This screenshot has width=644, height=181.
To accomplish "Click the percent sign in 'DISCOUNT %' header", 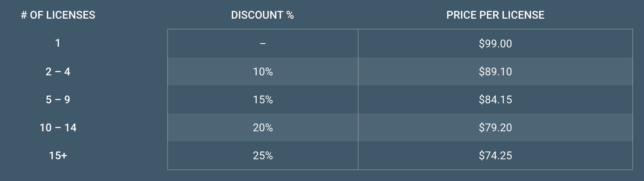I will (x=290, y=15).
